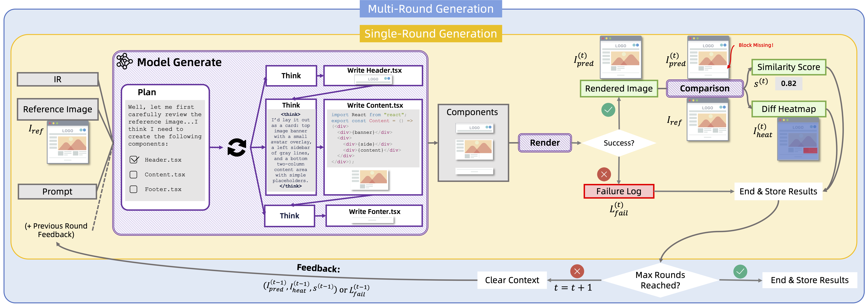
Task: Open the predicted image thumbnail above Rendered Image
Action: [621, 57]
